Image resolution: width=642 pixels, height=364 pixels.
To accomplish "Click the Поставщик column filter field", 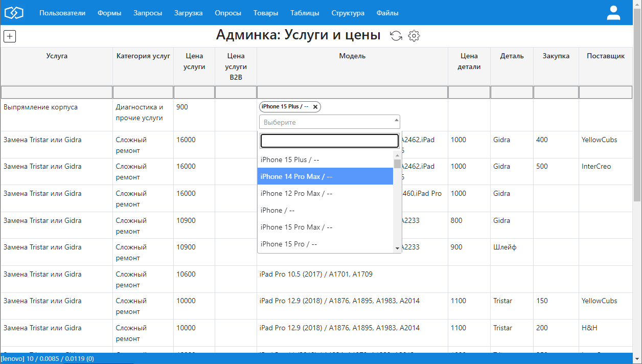I will click(606, 92).
